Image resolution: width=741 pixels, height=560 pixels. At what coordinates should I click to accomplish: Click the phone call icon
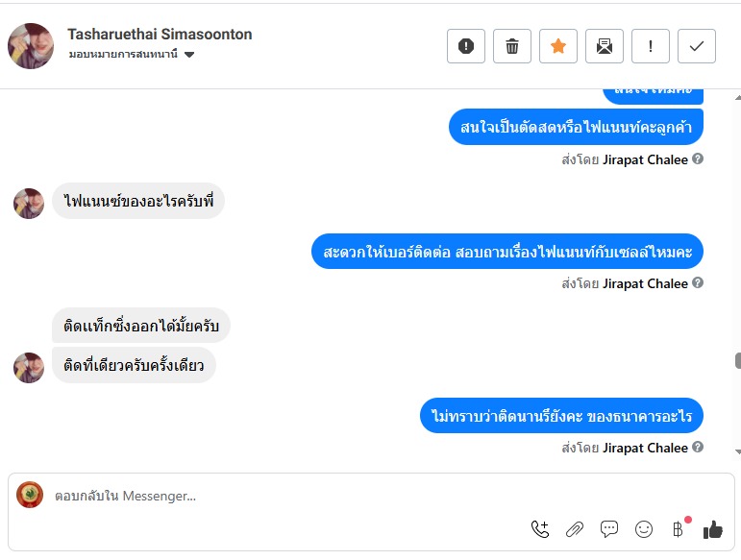click(x=540, y=528)
